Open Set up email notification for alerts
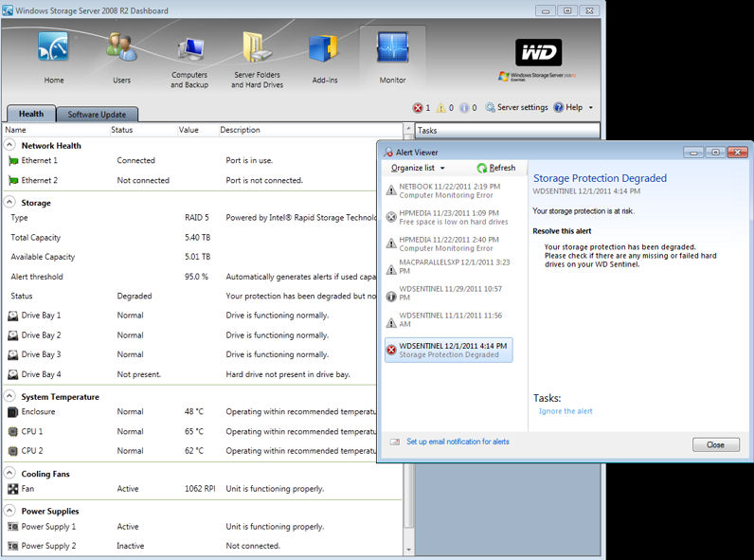This screenshot has height=560, width=754. [458, 442]
